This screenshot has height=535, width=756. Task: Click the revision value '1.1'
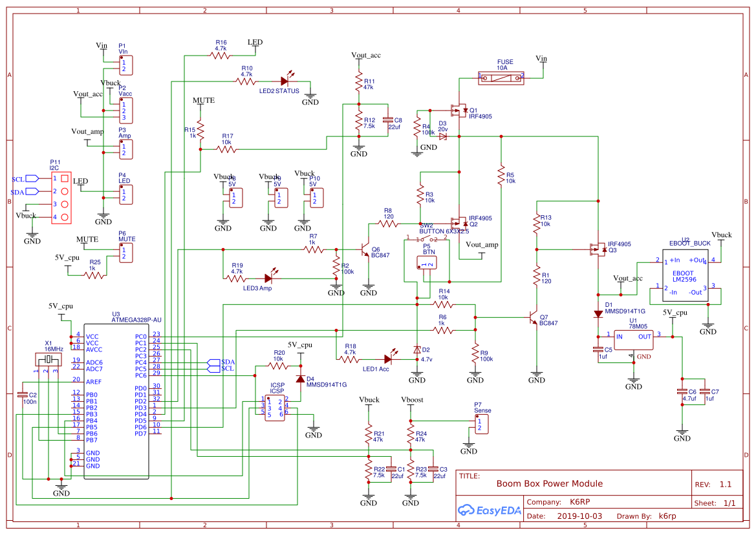click(726, 485)
